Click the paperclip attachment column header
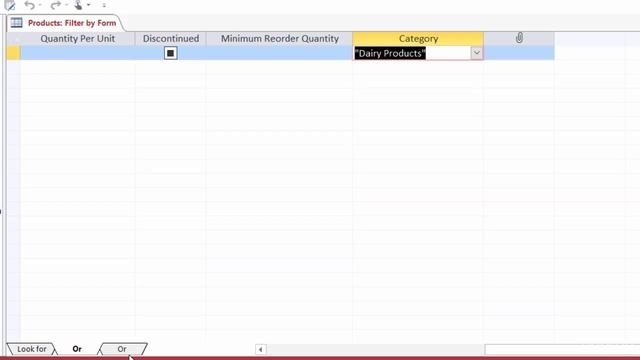640x360 pixels. (x=519, y=38)
